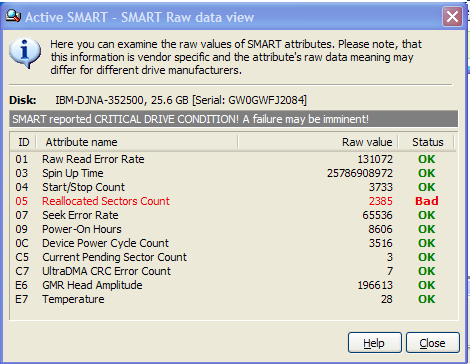Close the SMART Raw data view window
The image size is (470, 364).
tap(452, 16)
